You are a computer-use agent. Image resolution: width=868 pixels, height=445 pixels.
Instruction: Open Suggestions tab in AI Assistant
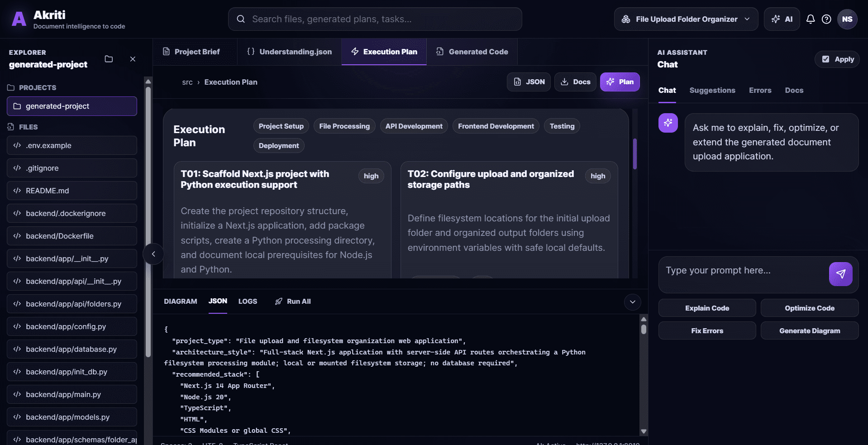tap(712, 91)
